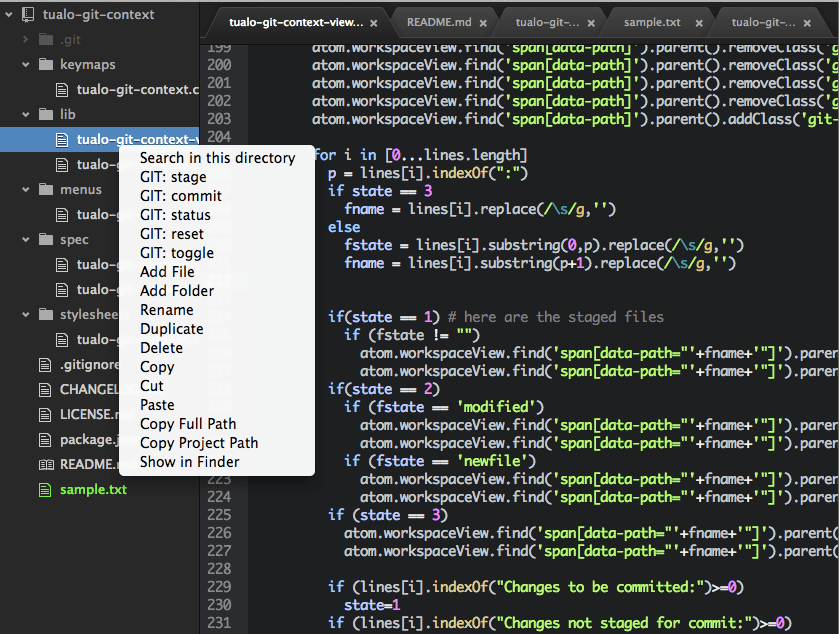Viewport: 839px width, 634px height.
Task: Click the keymaps folder icon
Action: (x=49, y=64)
